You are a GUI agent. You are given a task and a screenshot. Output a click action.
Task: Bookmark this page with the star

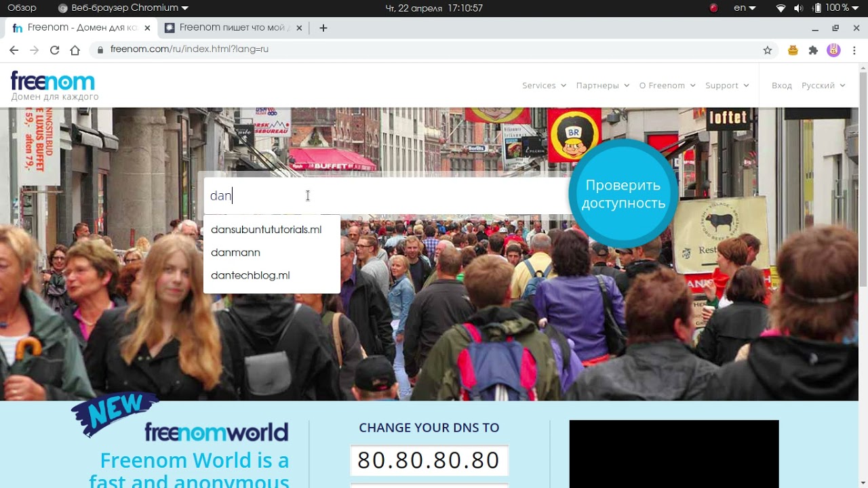[768, 49]
